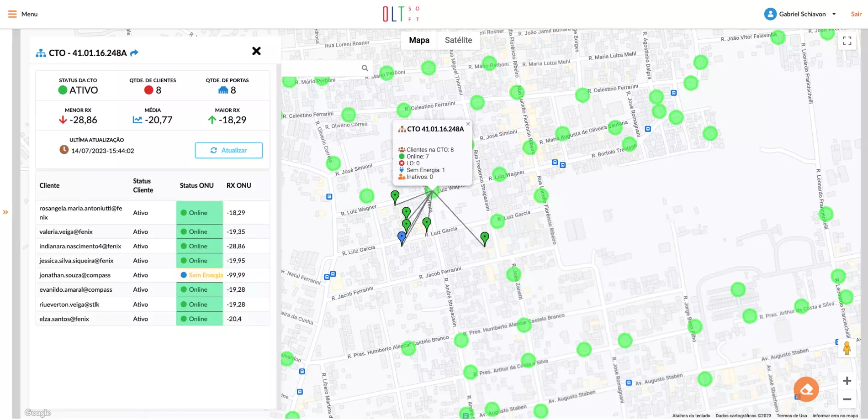The height and width of the screenshot is (420, 868).
Task: Click RX value -28,86 in table
Action: coord(236,247)
